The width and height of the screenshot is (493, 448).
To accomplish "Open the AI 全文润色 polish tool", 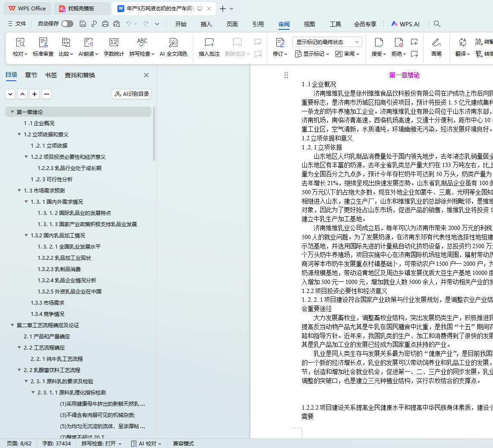I will click(173, 43).
